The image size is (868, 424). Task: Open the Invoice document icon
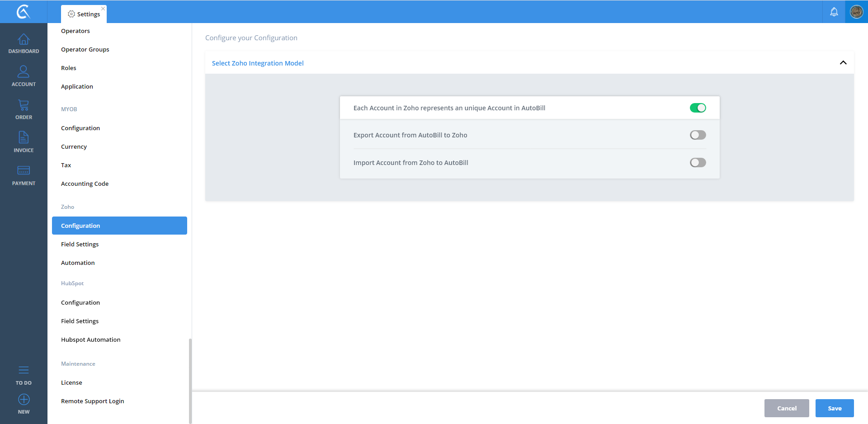[x=24, y=138]
